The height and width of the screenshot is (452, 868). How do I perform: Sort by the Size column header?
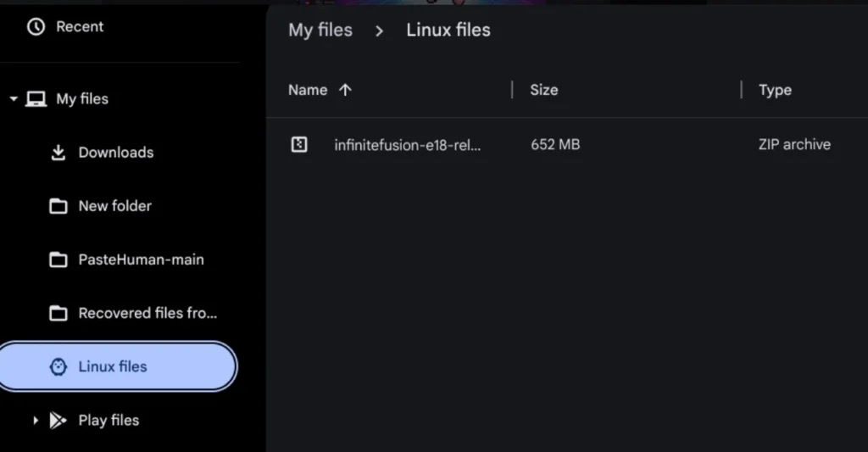pos(544,90)
